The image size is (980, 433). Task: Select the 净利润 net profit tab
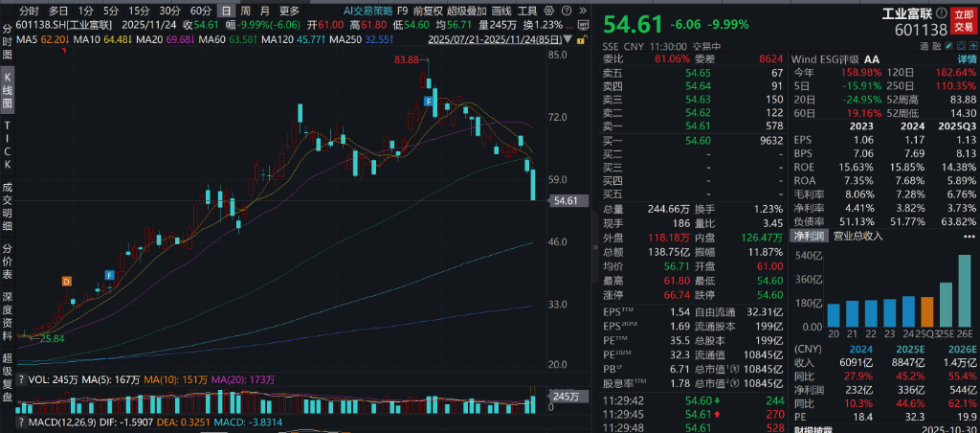810,236
